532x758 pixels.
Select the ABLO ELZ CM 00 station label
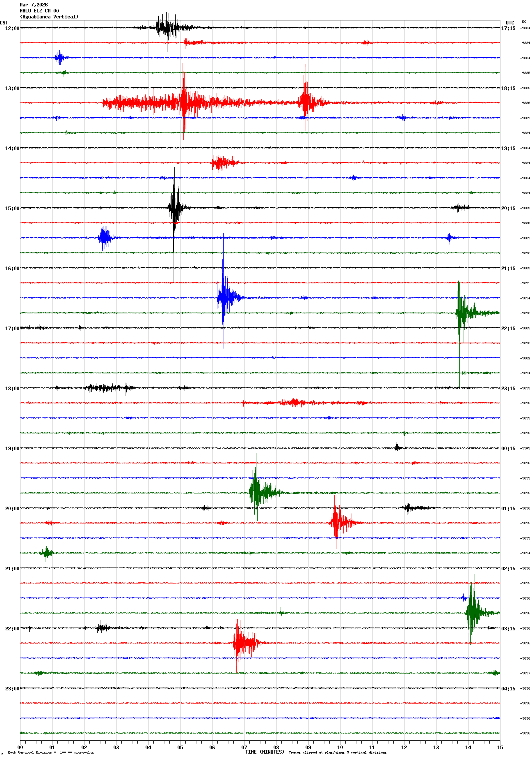click(x=39, y=11)
